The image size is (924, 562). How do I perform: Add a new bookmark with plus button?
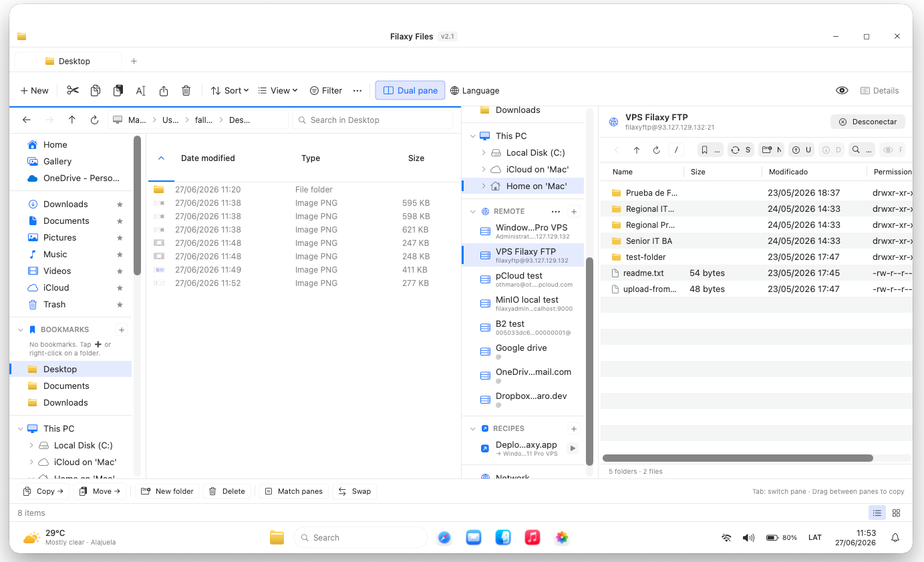coord(122,329)
